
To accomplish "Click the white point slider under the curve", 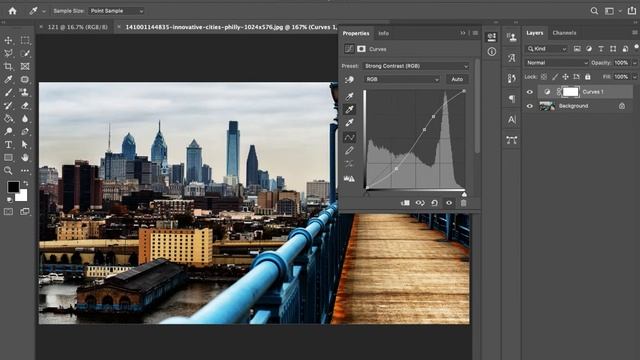I will point(464,194).
